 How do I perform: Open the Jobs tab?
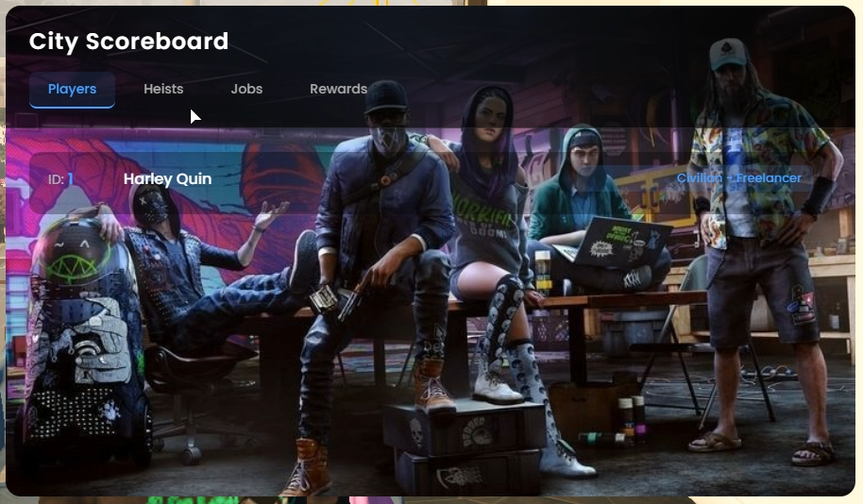pyautogui.click(x=246, y=90)
